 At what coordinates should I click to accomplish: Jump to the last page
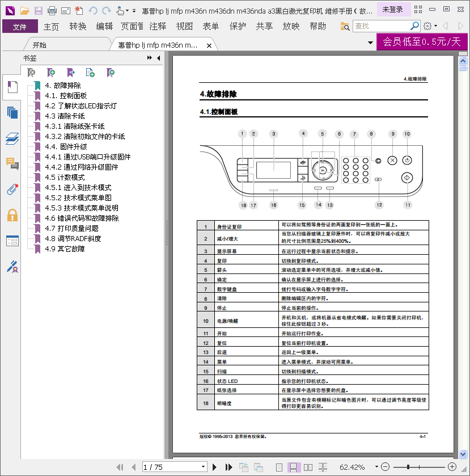[228, 467]
